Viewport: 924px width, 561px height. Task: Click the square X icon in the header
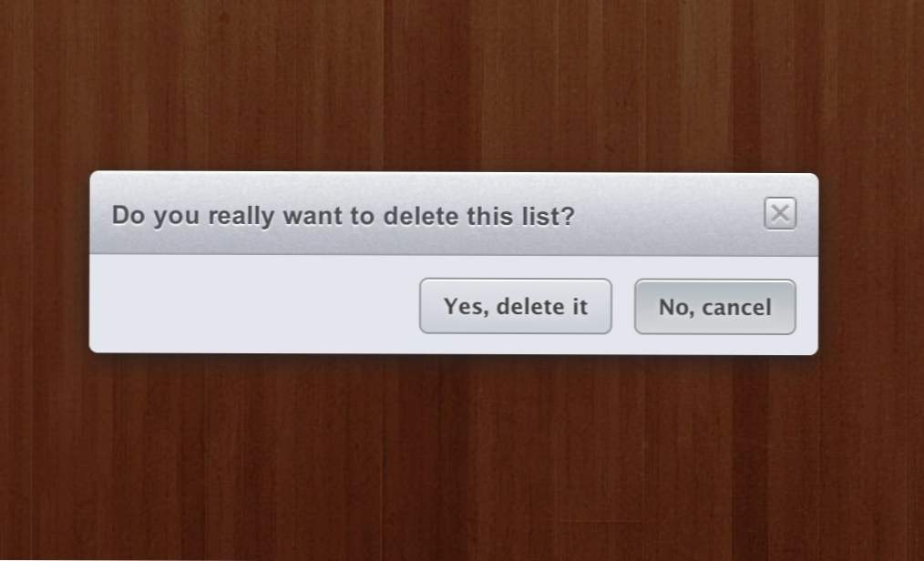pyautogui.click(x=780, y=213)
